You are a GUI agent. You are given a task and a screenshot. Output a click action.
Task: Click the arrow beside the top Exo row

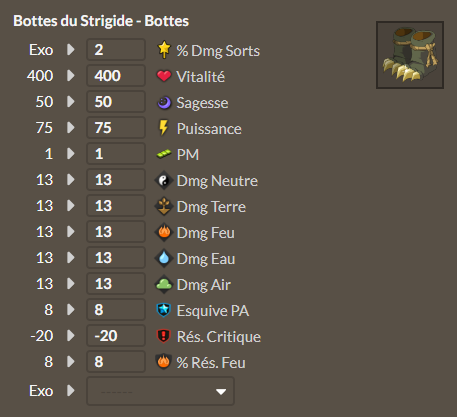coord(70,49)
